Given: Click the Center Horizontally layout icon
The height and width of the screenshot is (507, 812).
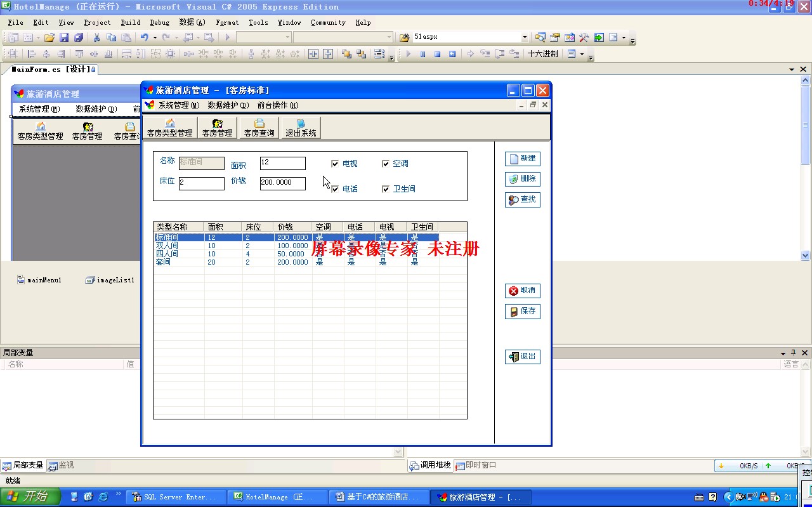Looking at the screenshot, I should [x=313, y=54].
